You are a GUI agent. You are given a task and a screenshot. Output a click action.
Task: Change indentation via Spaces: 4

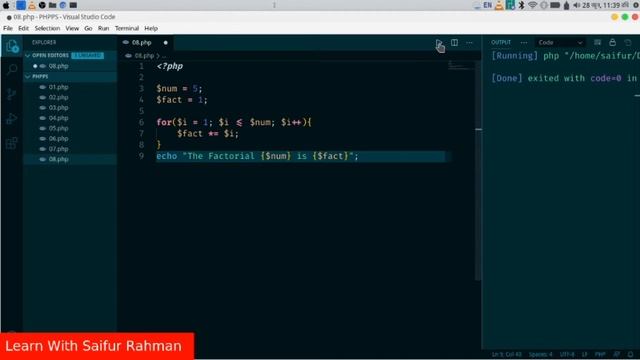pos(540,354)
